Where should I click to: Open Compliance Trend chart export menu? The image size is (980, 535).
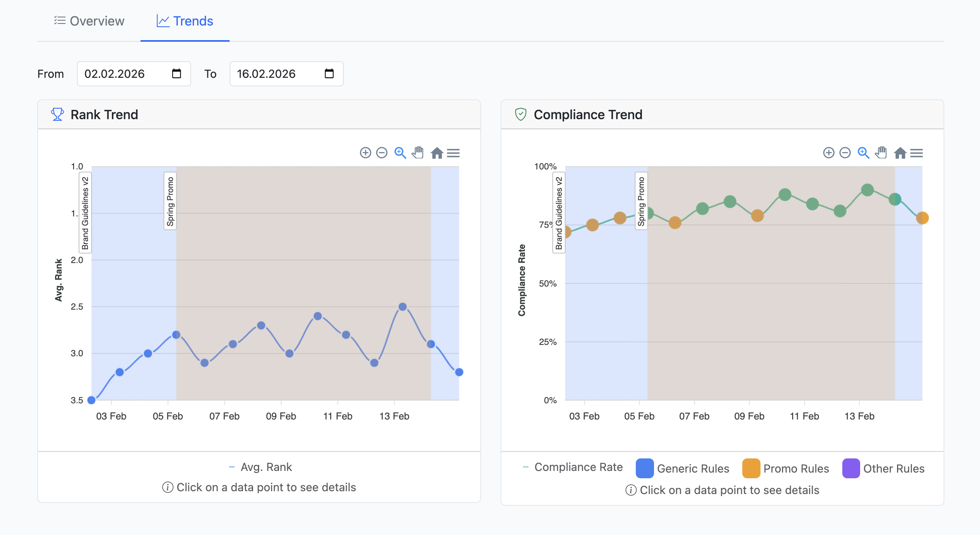[918, 153]
